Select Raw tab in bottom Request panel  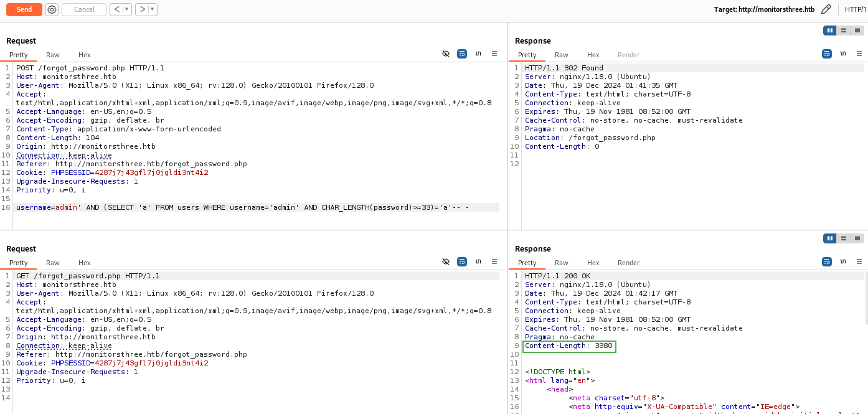(x=53, y=263)
